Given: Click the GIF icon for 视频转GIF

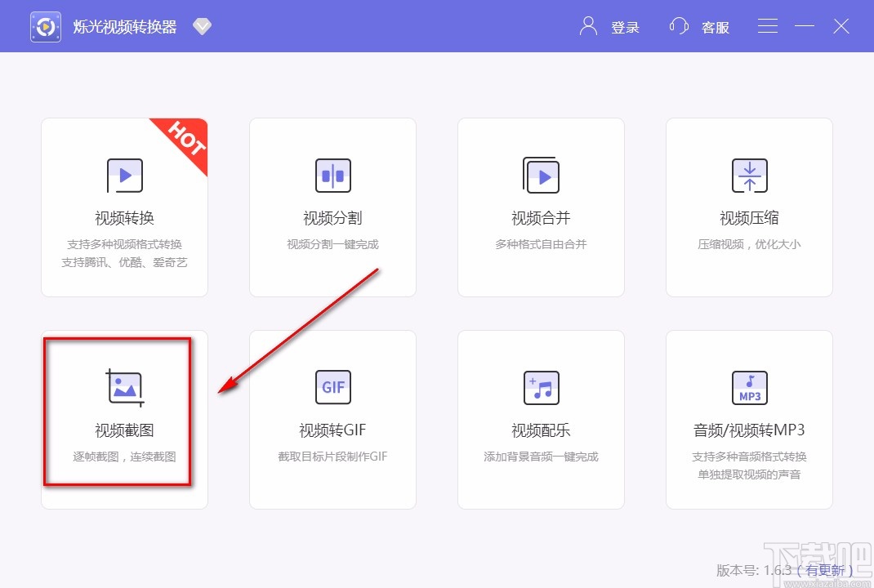Looking at the screenshot, I should pyautogui.click(x=332, y=387).
